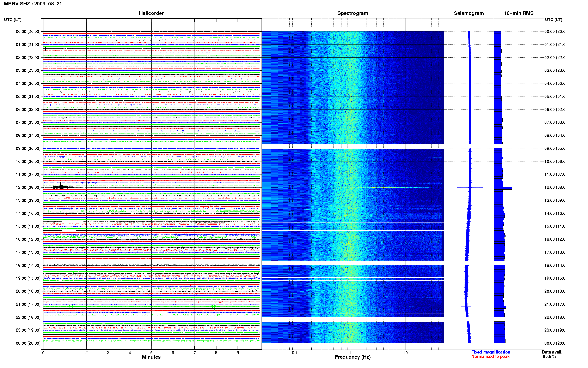Click the left '05:00 (01:00)' time label

pos(28,96)
